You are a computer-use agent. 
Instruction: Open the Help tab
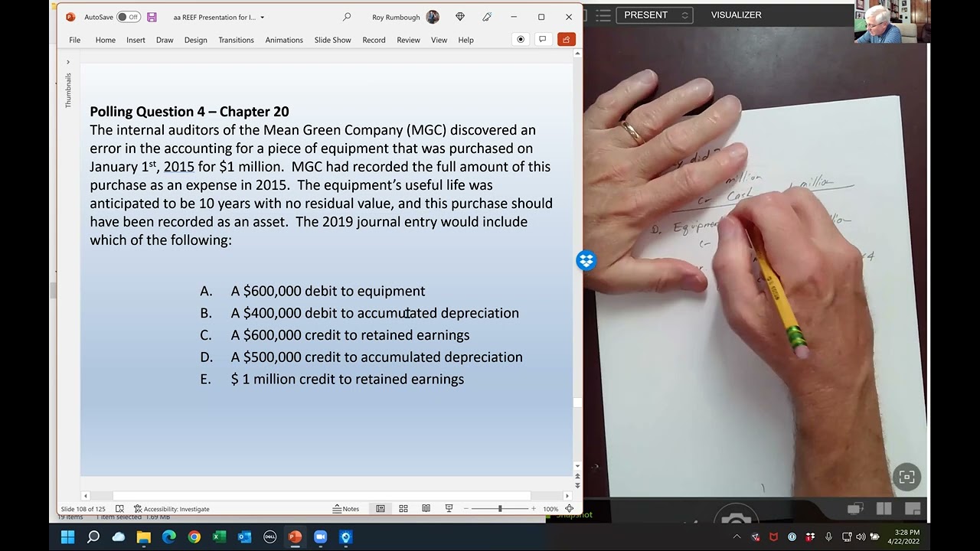click(x=465, y=40)
